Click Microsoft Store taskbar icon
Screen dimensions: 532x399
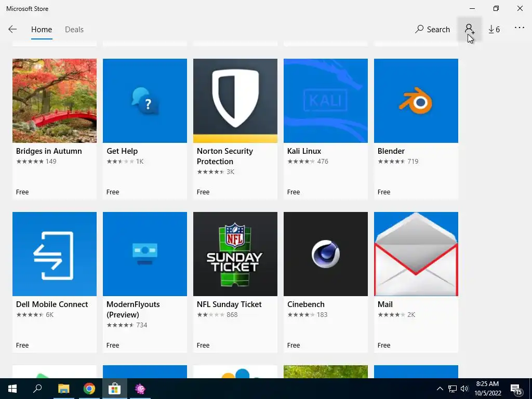[115, 389]
